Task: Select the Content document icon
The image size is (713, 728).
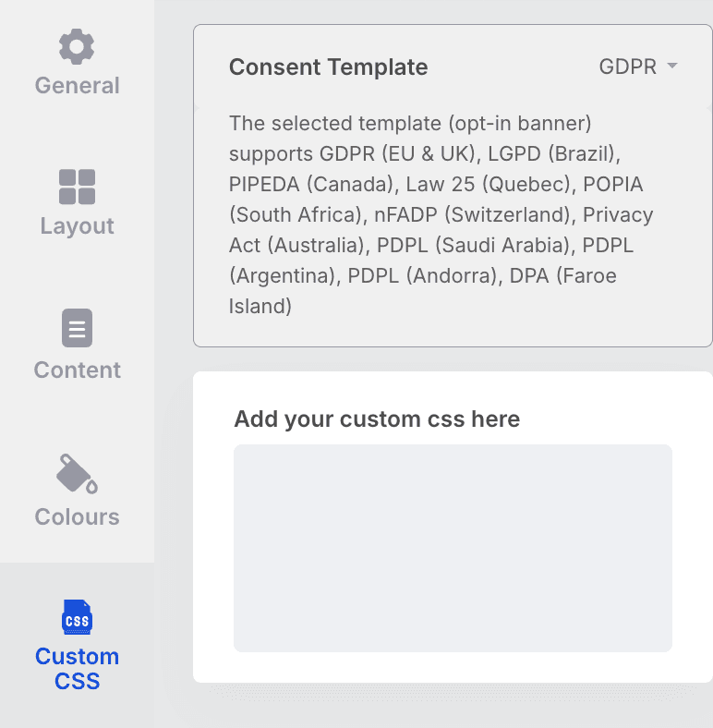Action: click(x=77, y=328)
